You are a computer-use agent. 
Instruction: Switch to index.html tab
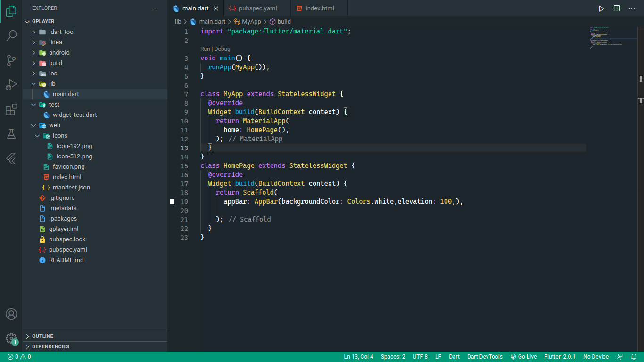coord(319,8)
